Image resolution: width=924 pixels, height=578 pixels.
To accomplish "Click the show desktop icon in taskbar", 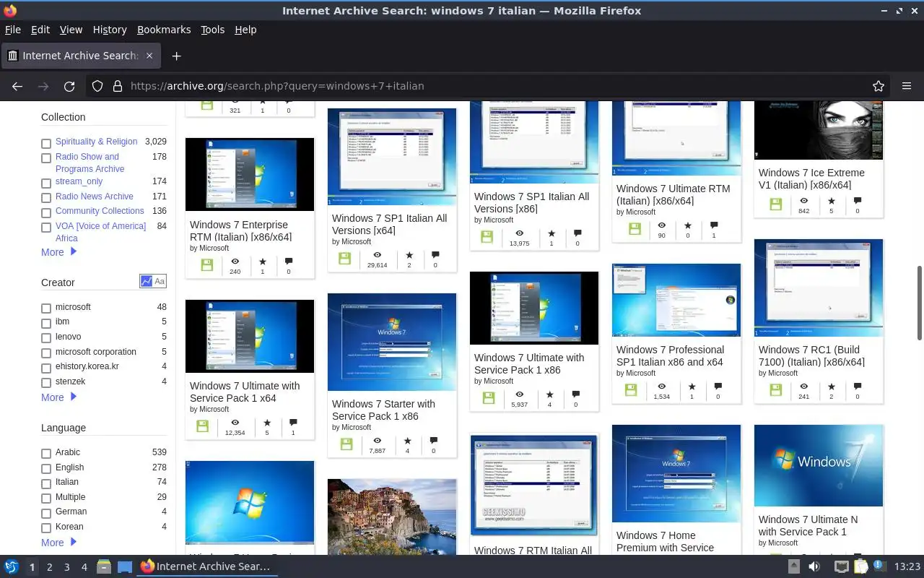I will click(x=124, y=567).
